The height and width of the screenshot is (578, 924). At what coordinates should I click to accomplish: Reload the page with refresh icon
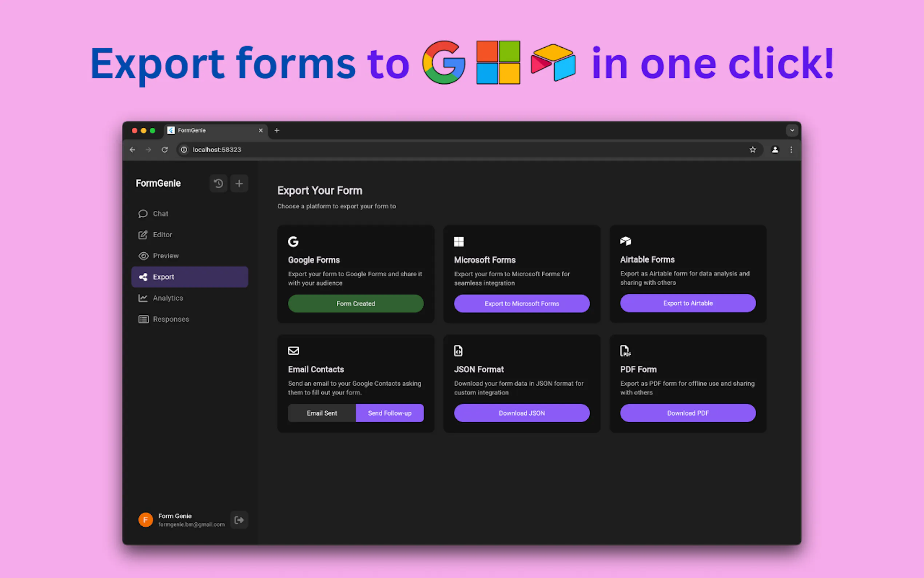click(165, 150)
